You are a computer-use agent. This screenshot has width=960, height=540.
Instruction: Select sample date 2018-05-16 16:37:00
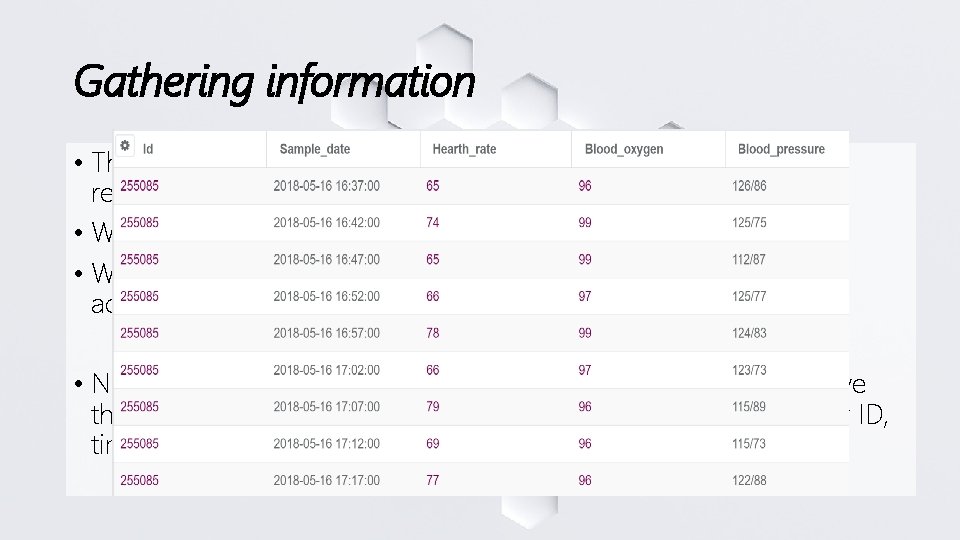coord(326,186)
